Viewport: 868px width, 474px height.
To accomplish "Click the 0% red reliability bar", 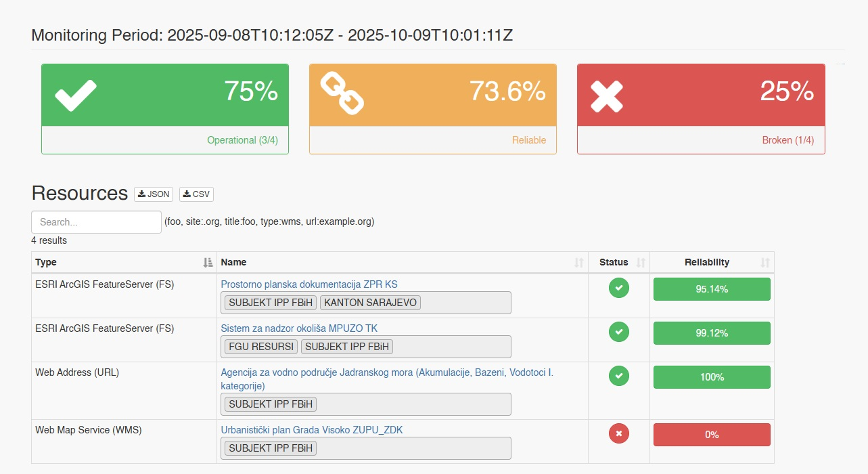I will click(x=712, y=435).
